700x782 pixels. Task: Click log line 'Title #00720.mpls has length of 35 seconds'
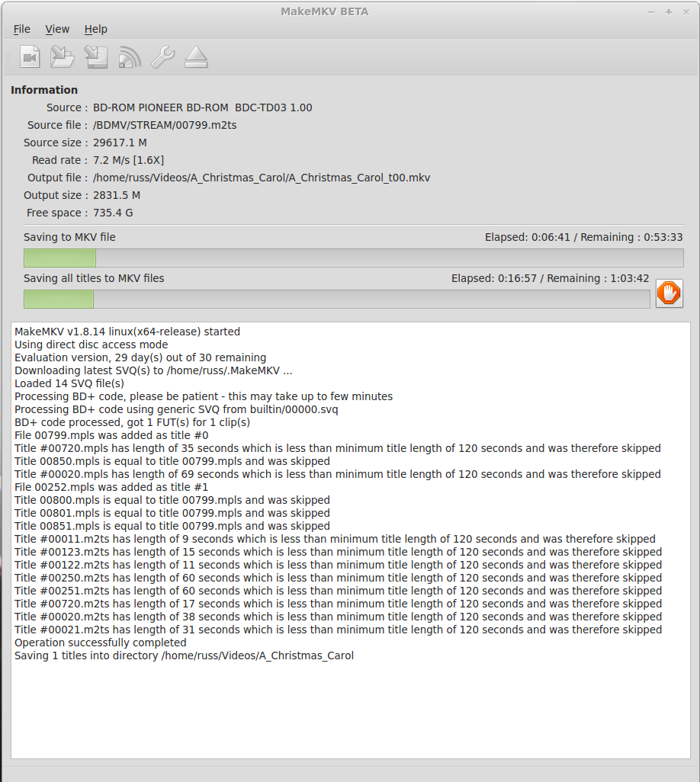(338, 448)
